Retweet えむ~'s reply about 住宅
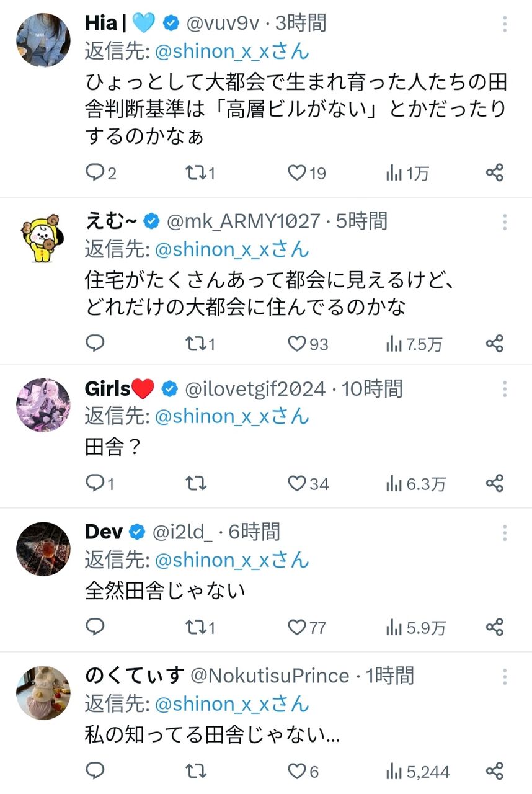This screenshot has width=532, height=794. tap(201, 344)
